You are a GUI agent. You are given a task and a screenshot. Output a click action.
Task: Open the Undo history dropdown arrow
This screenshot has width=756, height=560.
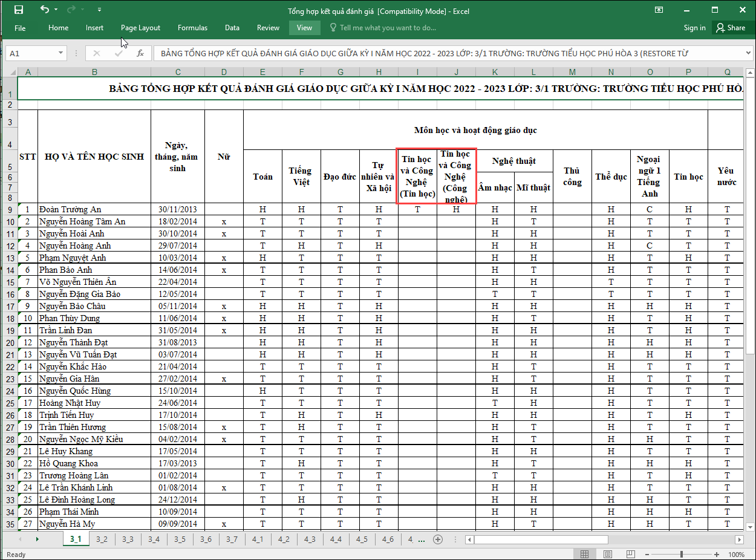tap(56, 10)
